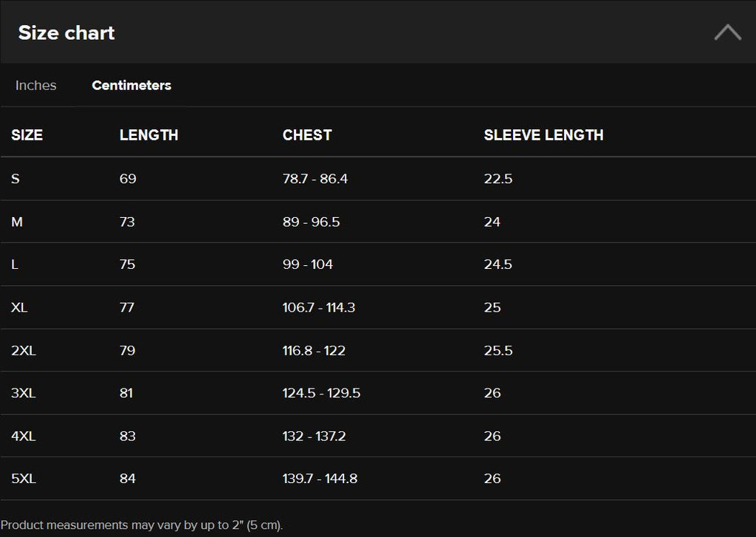756x537 pixels.
Task: Click the LENGTH column header
Action: [x=149, y=135]
